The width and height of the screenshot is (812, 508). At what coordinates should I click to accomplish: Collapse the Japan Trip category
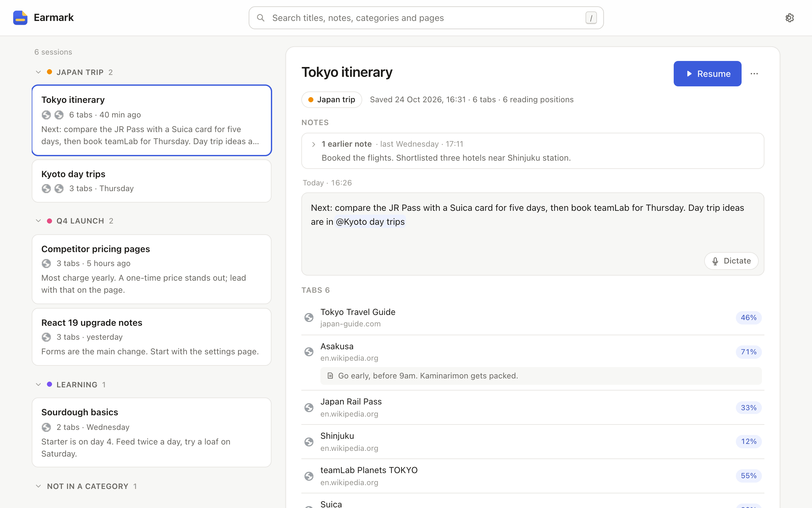coord(38,72)
